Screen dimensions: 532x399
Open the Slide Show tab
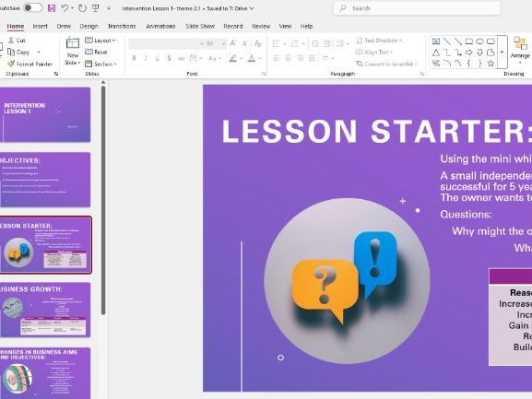coord(200,26)
